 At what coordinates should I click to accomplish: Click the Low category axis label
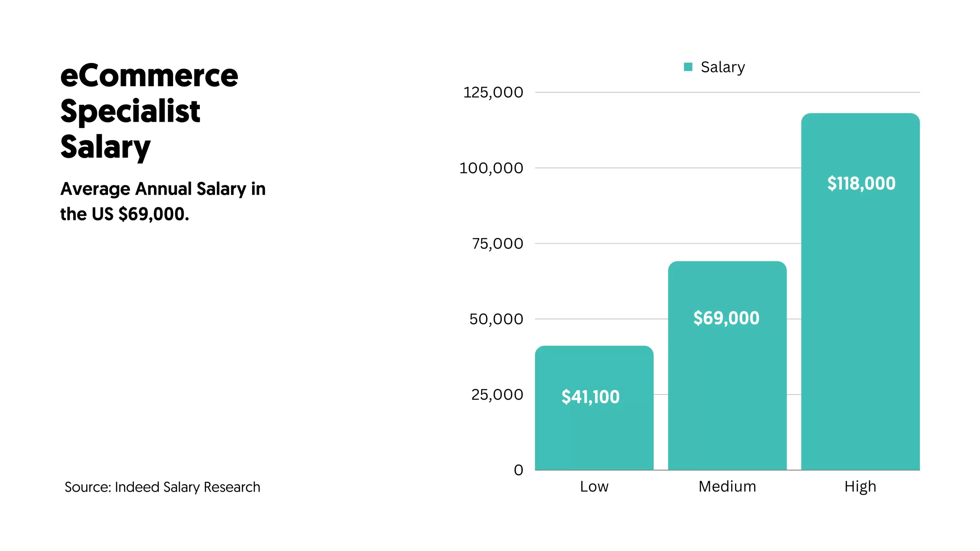point(594,487)
